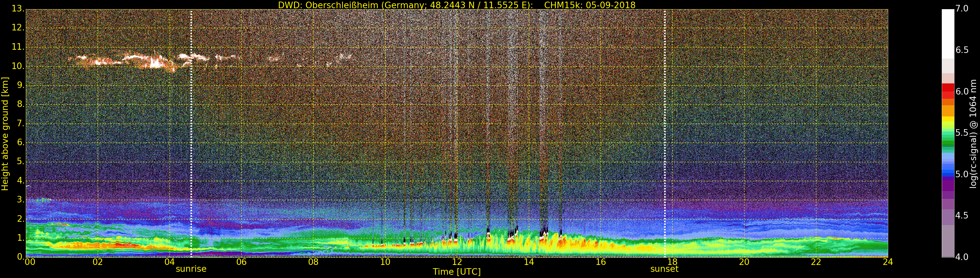Image resolution: width=980 pixels, height=278 pixels.
Task: Click time axis tick label '18'
Action: coord(672,262)
